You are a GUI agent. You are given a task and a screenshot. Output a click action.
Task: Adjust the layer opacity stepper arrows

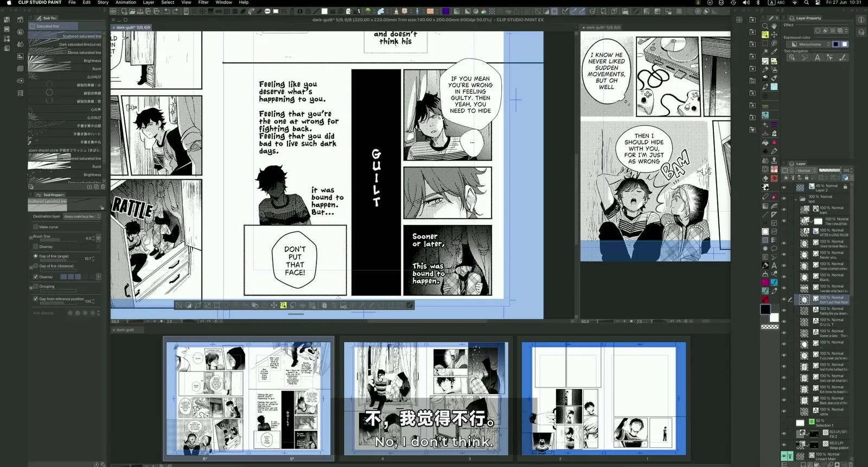pos(851,171)
